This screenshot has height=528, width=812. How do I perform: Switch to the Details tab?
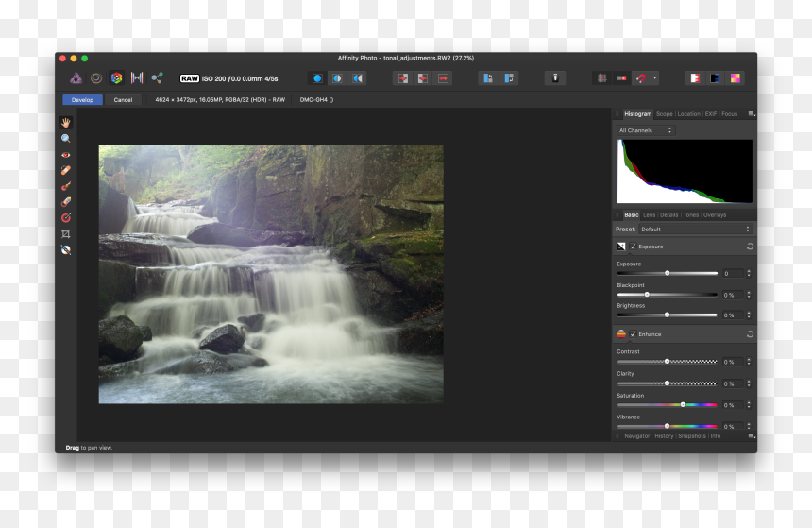669,215
